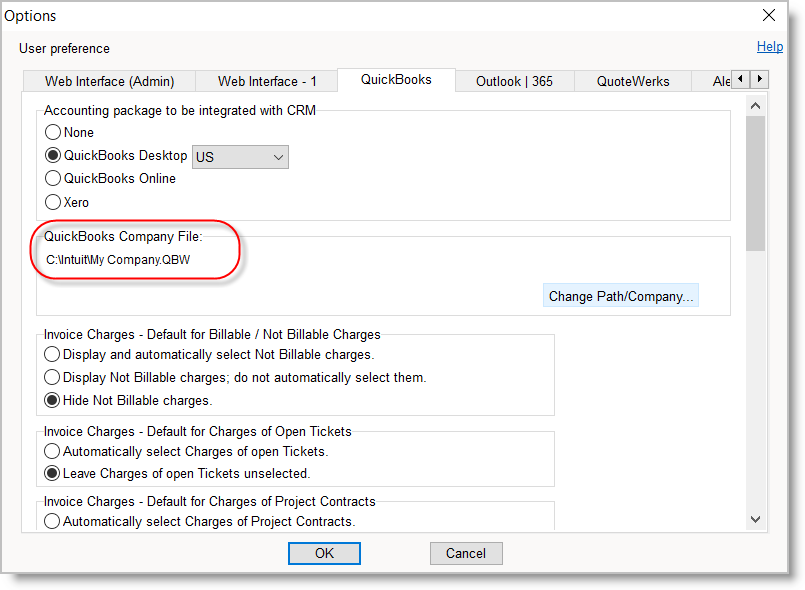Click the vertical scrollbar thumb
Image resolution: width=805 pixels, height=590 pixels.
coord(755,180)
